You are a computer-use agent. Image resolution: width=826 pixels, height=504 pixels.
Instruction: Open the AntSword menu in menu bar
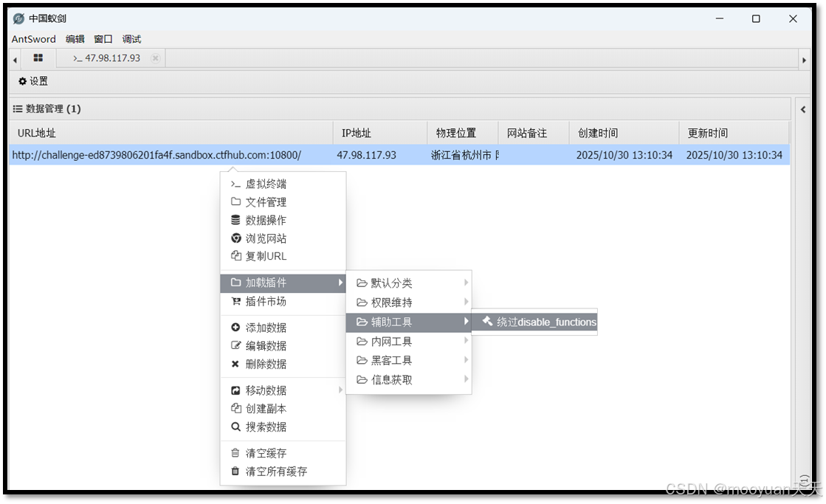coord(34,39)
